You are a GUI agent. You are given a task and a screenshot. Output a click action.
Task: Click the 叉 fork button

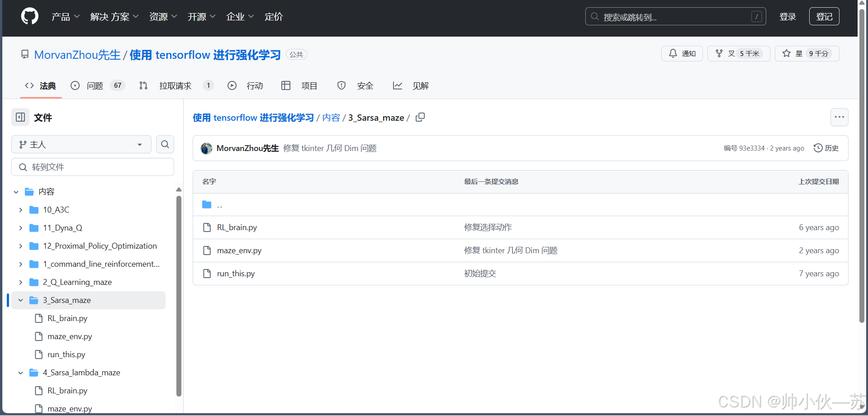coord(739,53)
